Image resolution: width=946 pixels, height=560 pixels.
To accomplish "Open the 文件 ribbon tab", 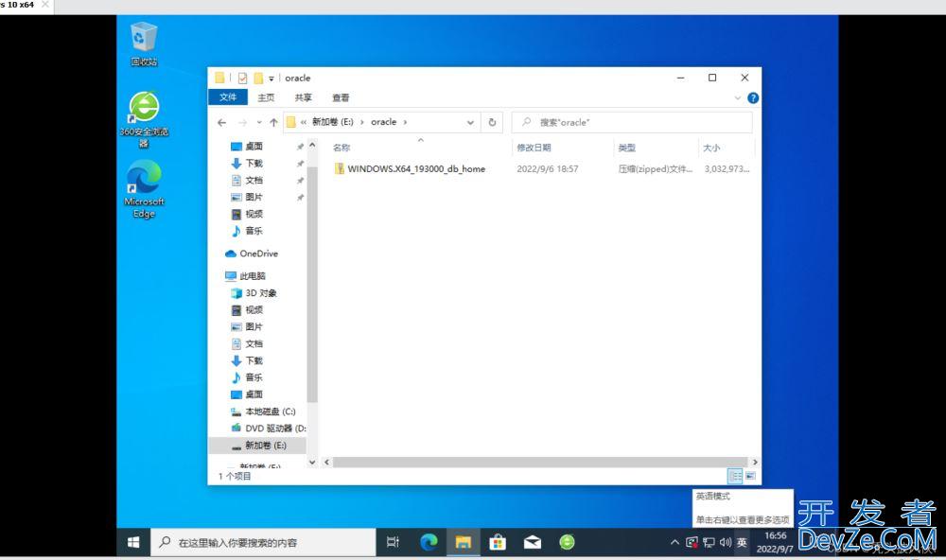I will (228, 97).
